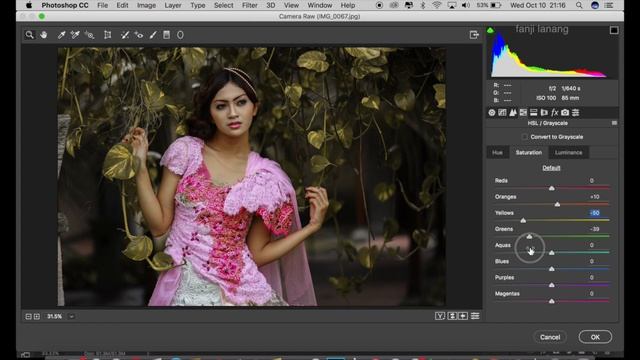Select the Red Eye Removal tool

coord(139,35)
